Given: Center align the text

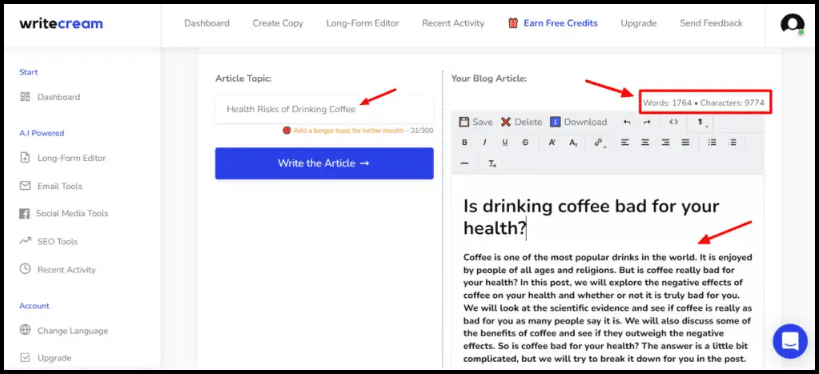Looking at the screenshot, I should pyautogui.click(x=645, y=142).
